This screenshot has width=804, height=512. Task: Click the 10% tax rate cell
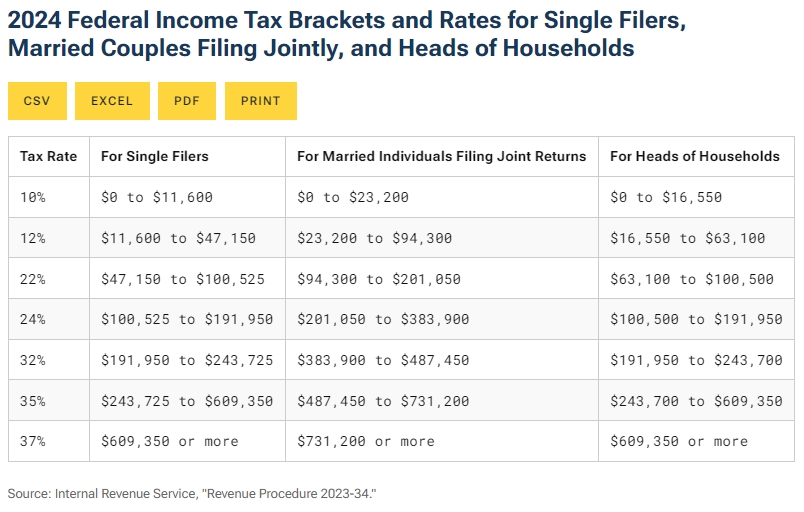click(x=33, y=197)
